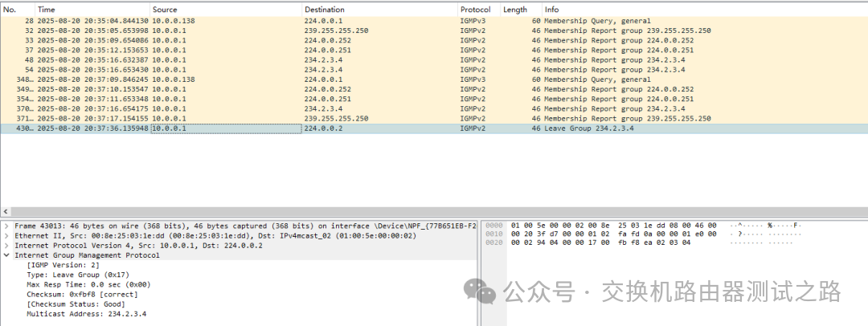The image size is (868, 326).
Task: Click packet list scrollbar left arrow
Action: [5, 210]
